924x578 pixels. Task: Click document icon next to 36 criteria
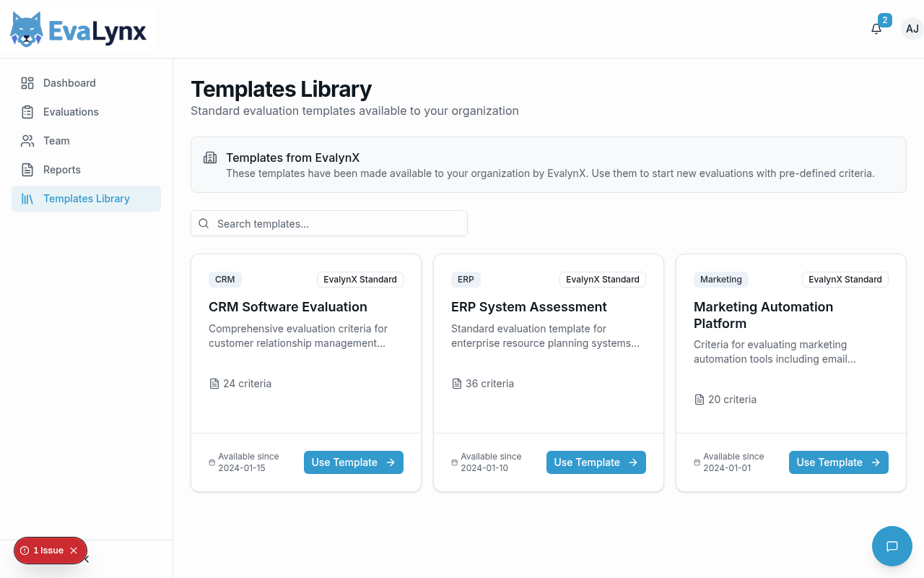[x=456, y=384]
